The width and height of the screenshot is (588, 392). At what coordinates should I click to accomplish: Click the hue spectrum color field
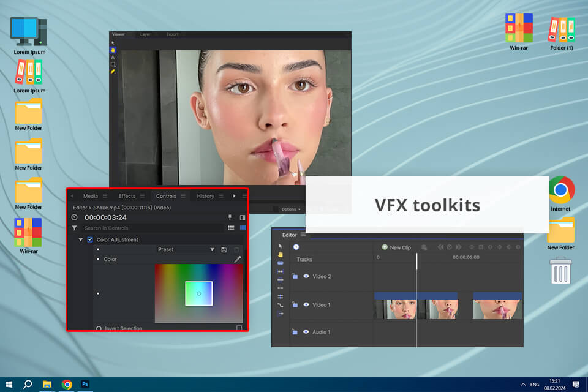(x=198, y=293)
